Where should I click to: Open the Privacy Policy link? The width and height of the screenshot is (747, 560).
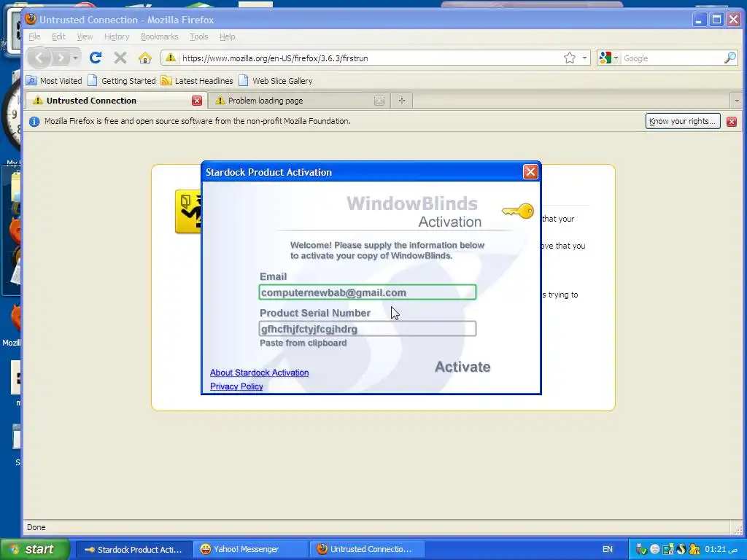[236, 386]
